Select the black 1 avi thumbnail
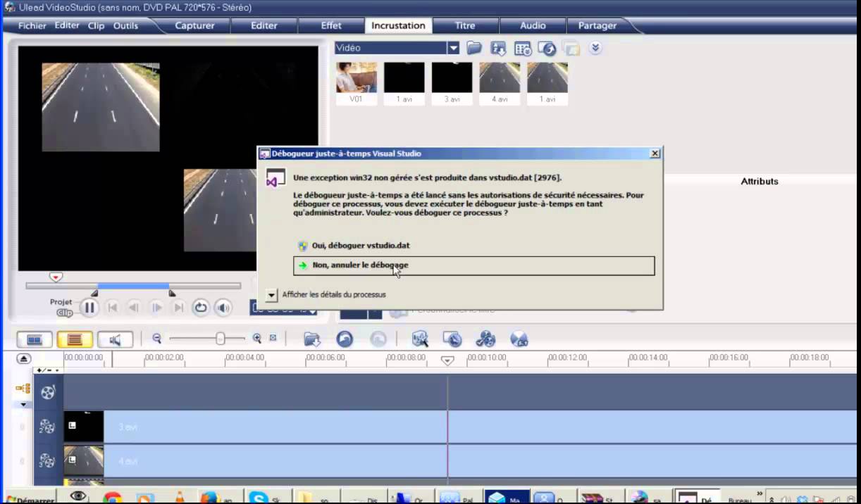Screen dimensions: 861x504 (x=404, y=83)
